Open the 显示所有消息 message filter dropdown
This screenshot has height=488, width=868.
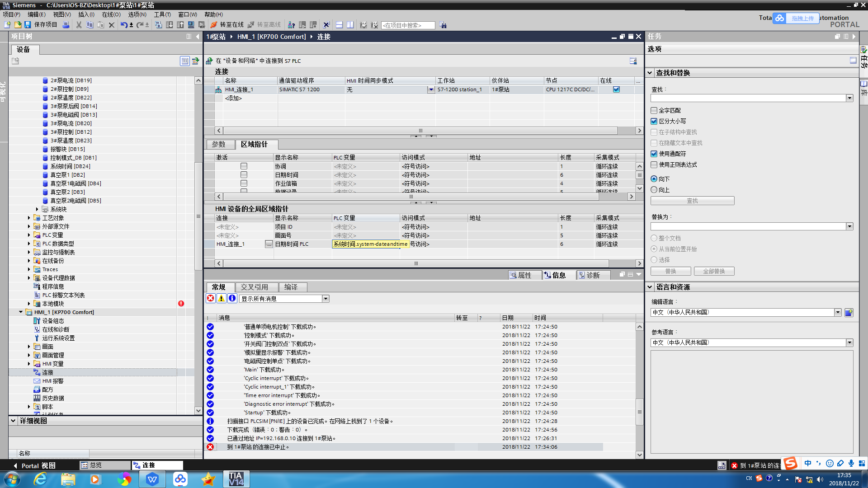coord(325,299)
